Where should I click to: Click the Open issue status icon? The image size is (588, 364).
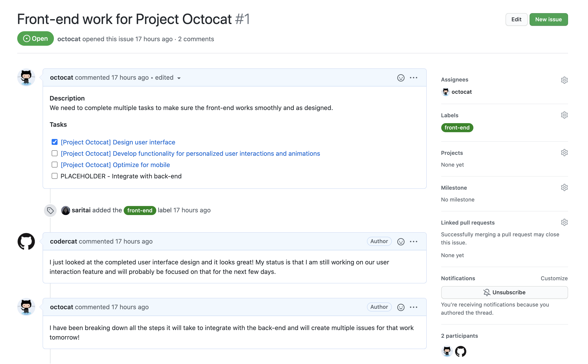[26, 39]
